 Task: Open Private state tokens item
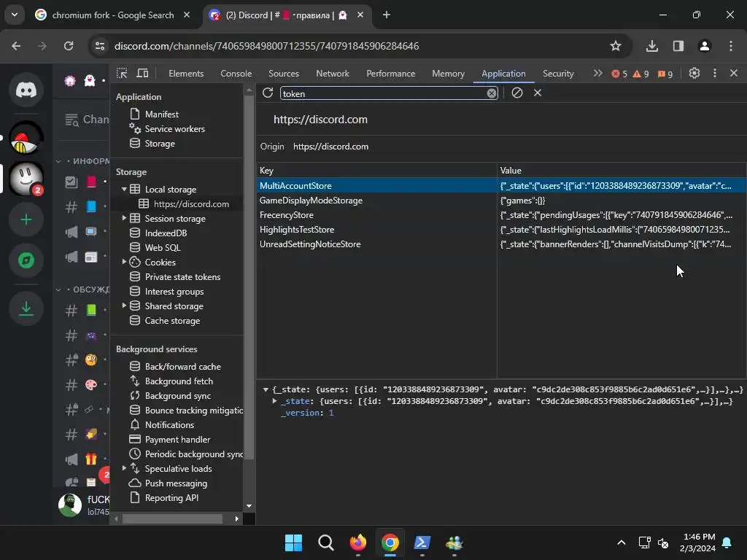[x=182, y=276]
